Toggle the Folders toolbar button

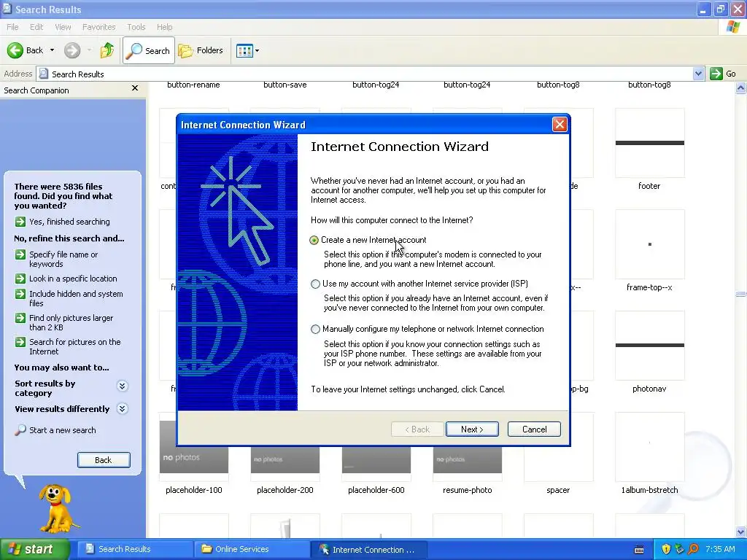[x=201, y=50]
